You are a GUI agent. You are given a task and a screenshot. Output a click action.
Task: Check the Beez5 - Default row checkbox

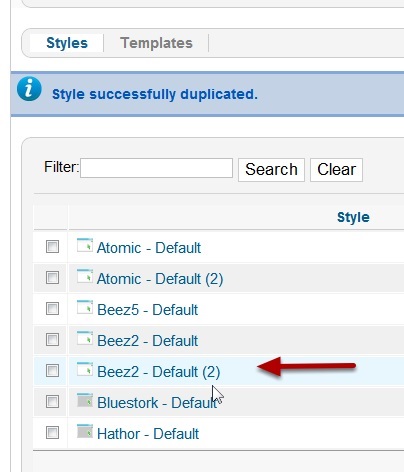pos(52,308)
